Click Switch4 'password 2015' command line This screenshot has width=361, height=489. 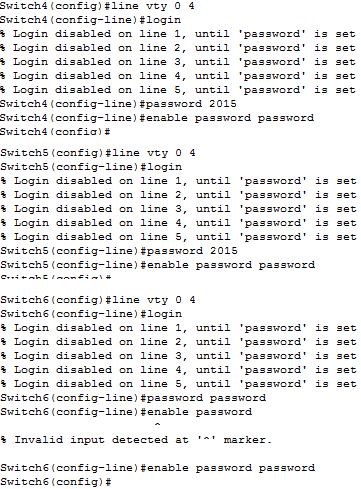click(118, 104)
